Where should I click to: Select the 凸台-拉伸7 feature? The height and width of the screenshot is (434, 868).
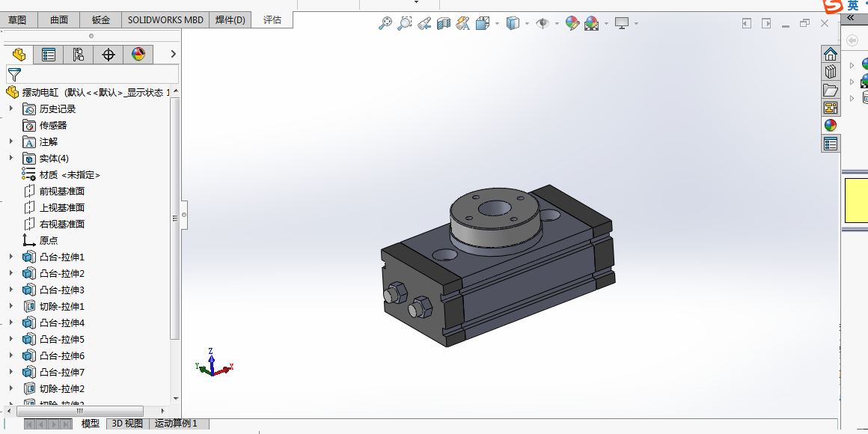53,372
